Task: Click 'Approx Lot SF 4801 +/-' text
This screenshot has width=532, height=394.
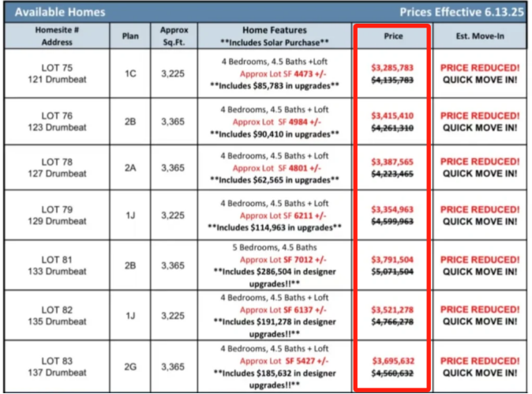Action: point(276,168)
